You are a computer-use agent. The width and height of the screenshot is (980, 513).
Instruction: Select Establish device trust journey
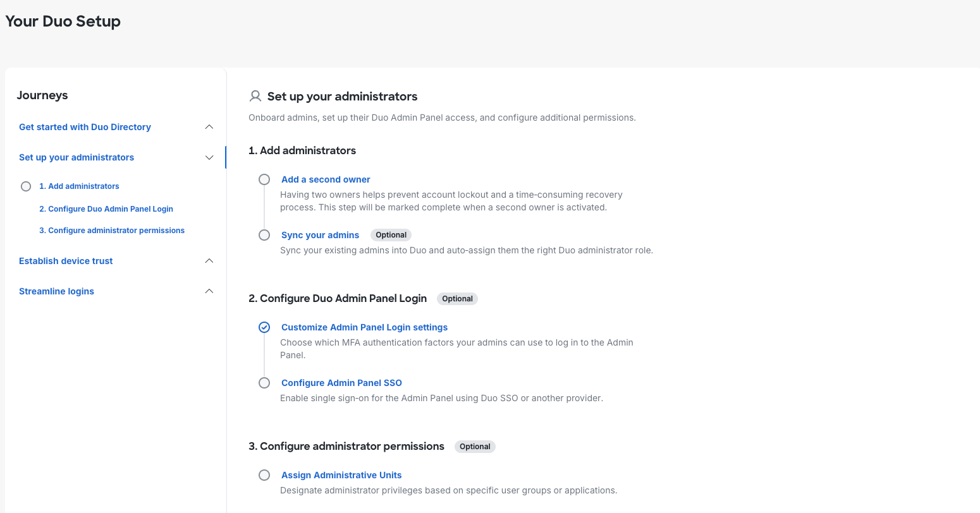tap(66, 261)
